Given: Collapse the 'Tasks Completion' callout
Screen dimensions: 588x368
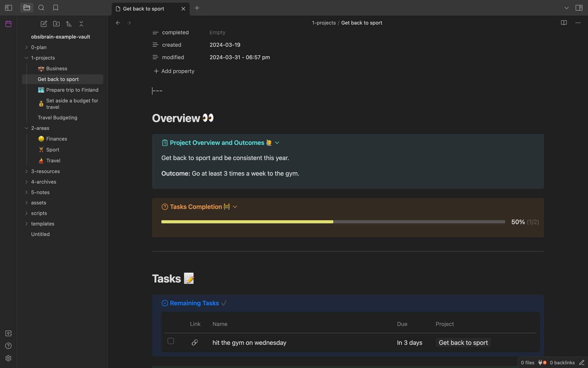Looking at the screenshot, I should point(235,207).
